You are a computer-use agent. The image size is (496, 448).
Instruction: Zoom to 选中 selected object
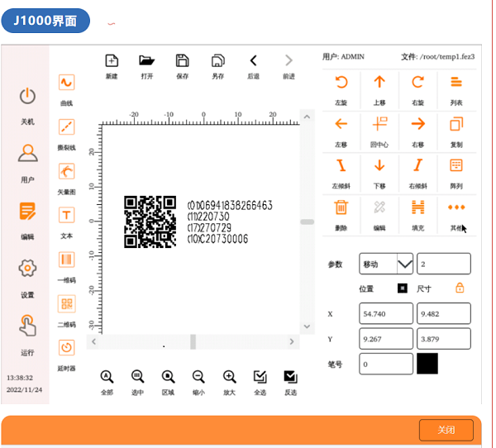(x=137, y=376)
